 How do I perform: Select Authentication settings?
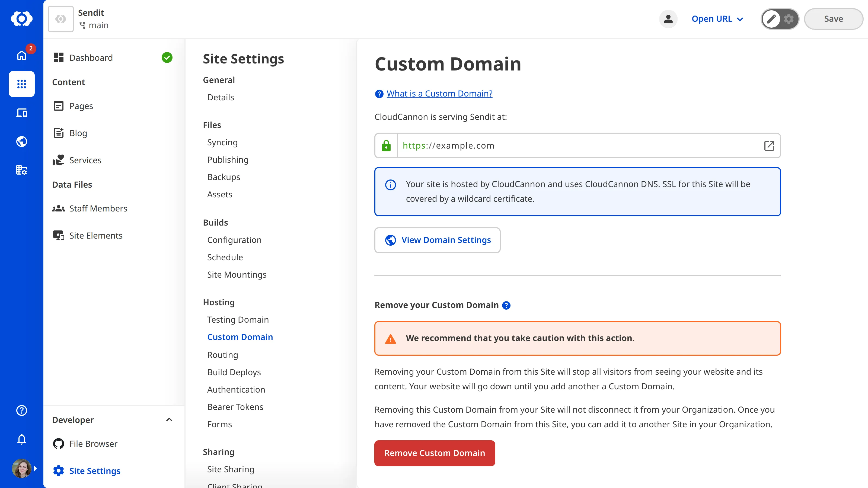236,390
